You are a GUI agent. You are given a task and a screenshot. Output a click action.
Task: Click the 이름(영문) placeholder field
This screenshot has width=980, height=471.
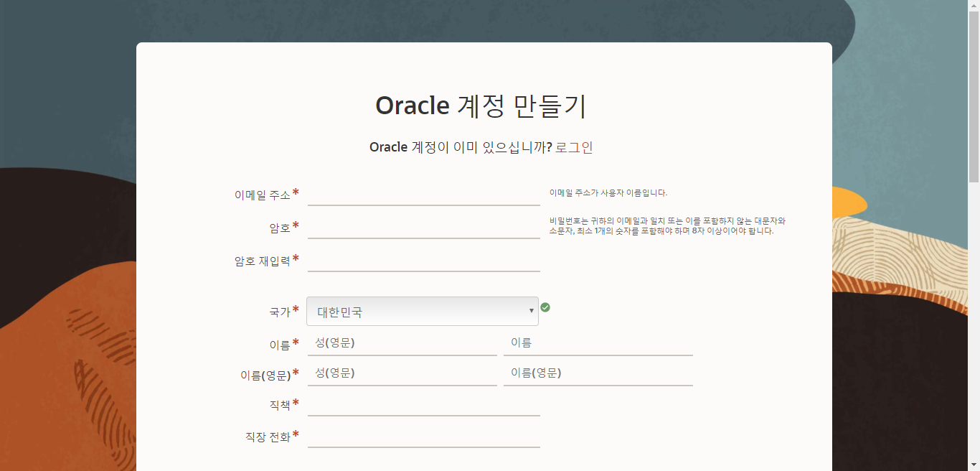(x=598, y=373)
